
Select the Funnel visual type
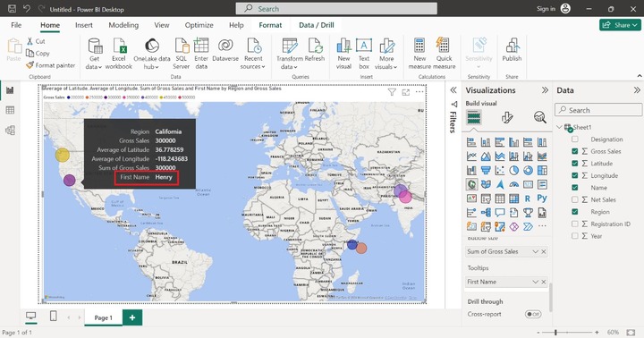tap(486, 170)
